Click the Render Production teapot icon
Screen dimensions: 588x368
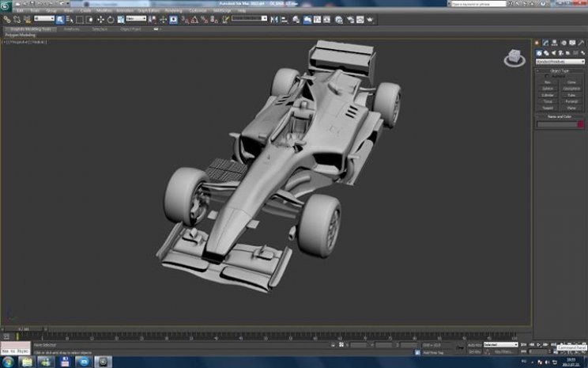click(370, 20)
